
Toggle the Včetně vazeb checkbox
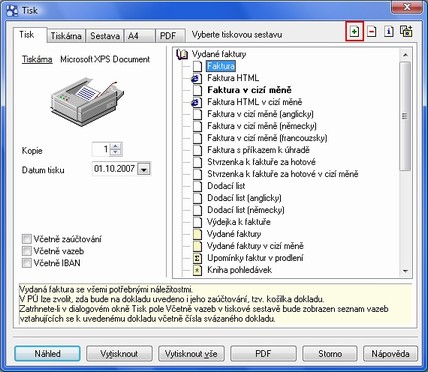tap(27, 251)
